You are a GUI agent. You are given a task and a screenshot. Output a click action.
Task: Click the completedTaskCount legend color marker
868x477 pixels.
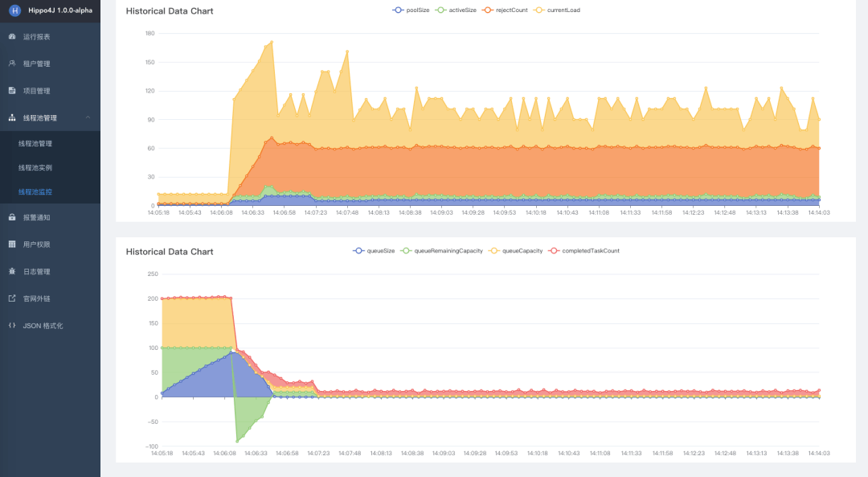[x=554, y=251]
